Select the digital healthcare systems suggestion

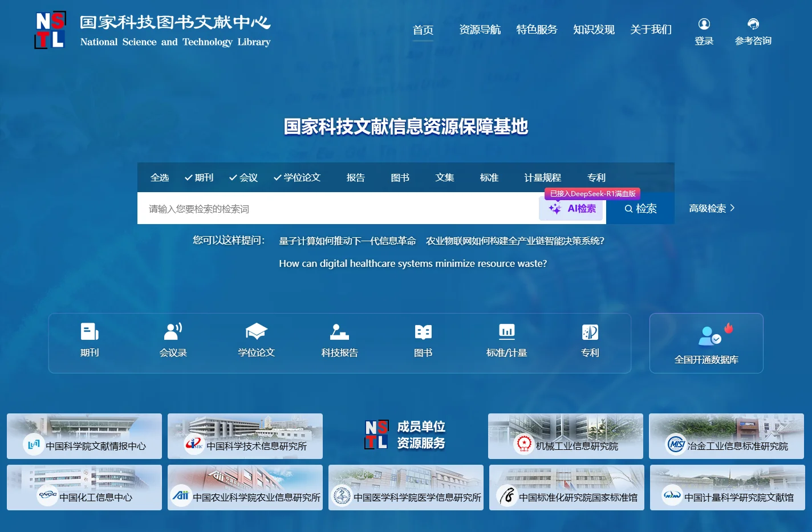[x=413, y=263]
